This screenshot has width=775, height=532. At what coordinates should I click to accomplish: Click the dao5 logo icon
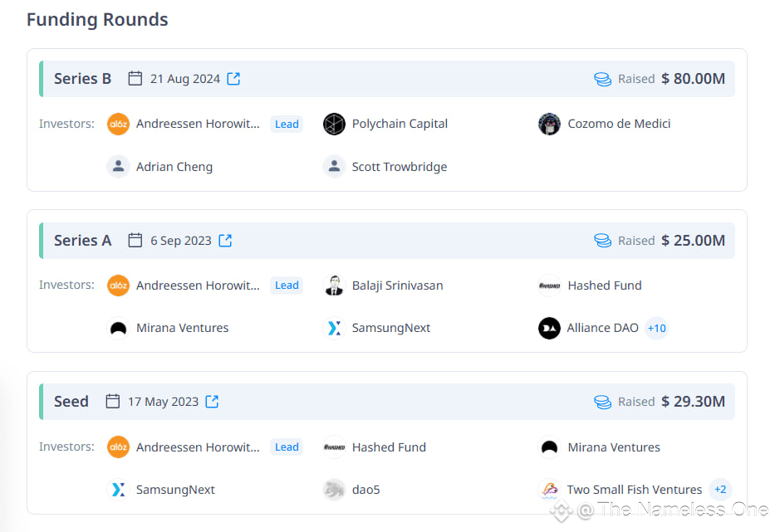[334, 490]
